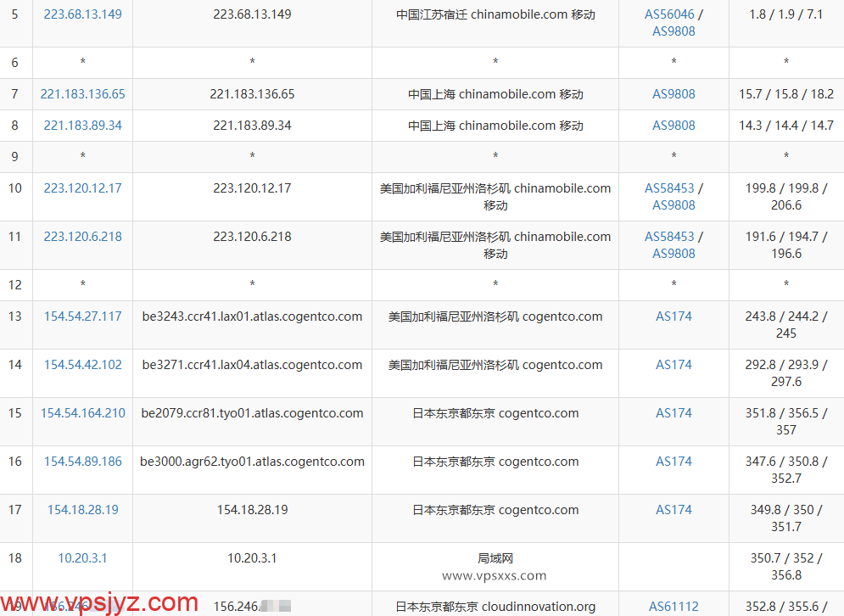The height and width of the screenshot is (616, 844).
Task: Open the private IP link 10.20.3.1
Action: coord(82,557)
